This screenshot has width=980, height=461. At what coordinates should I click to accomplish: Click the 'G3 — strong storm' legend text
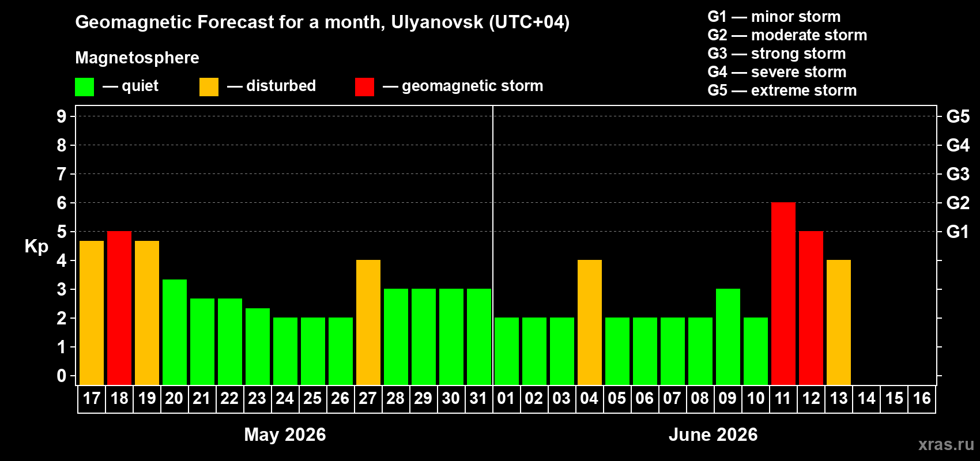point(777,54)
